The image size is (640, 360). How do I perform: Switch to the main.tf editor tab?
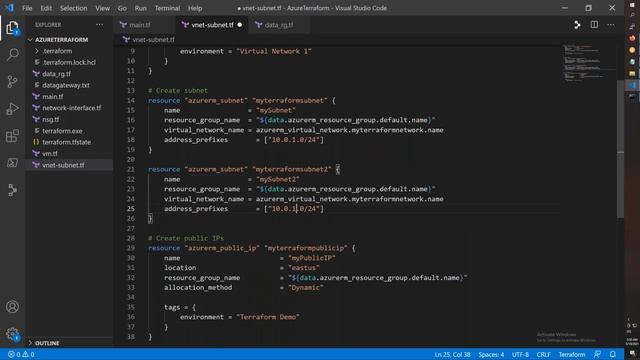pyautogui.click(x=144, y=25)
